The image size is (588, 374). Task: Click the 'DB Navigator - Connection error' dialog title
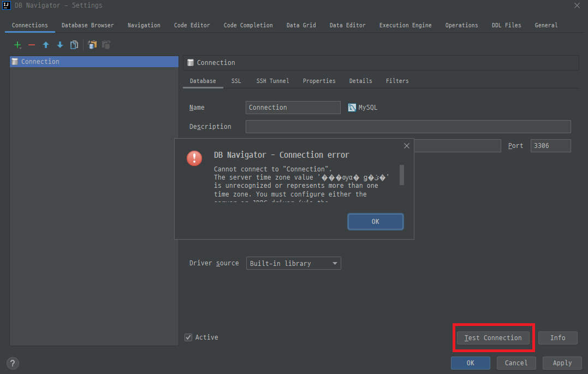click(281, 155)
